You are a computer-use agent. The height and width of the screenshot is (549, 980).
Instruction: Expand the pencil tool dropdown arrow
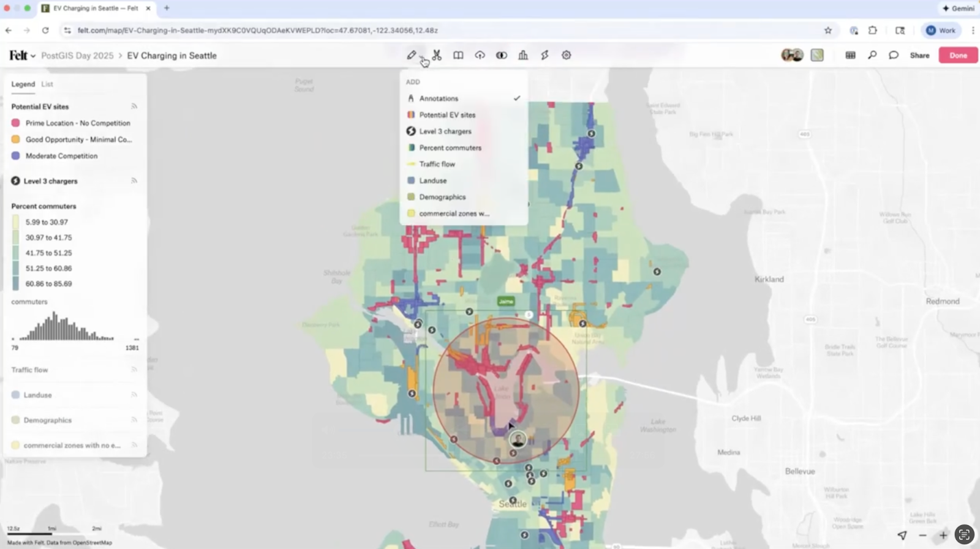coord(422,58)
